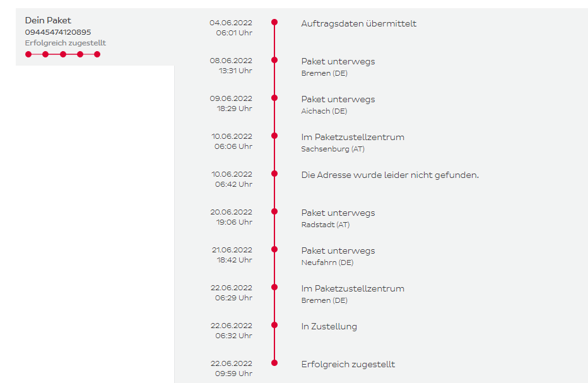Click the Sachsenburg (AT) location label
This screenshot has height=383, width=588.
click(x=332, y=149)
